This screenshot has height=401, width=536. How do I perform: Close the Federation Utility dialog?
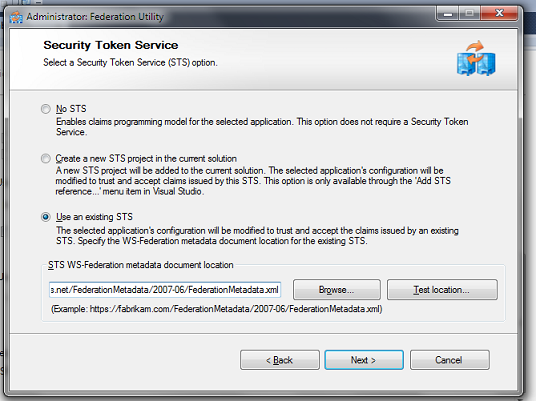tap(499, 14)
